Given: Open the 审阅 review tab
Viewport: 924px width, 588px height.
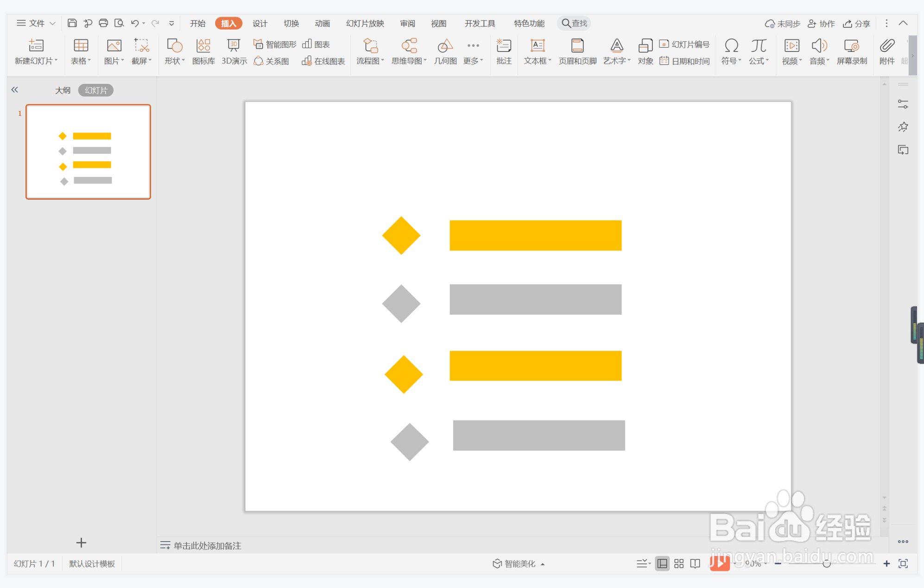Looking at the screenshot, I should (408, 23).
